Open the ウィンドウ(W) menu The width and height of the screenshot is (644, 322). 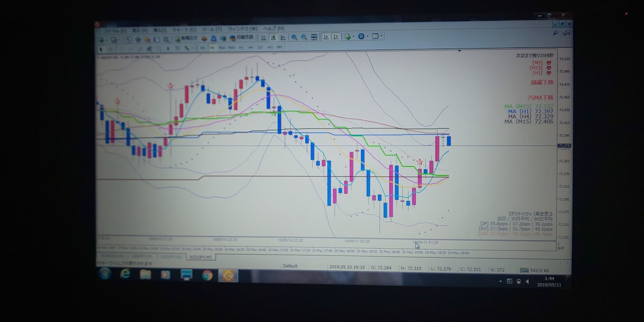(243, 29)
